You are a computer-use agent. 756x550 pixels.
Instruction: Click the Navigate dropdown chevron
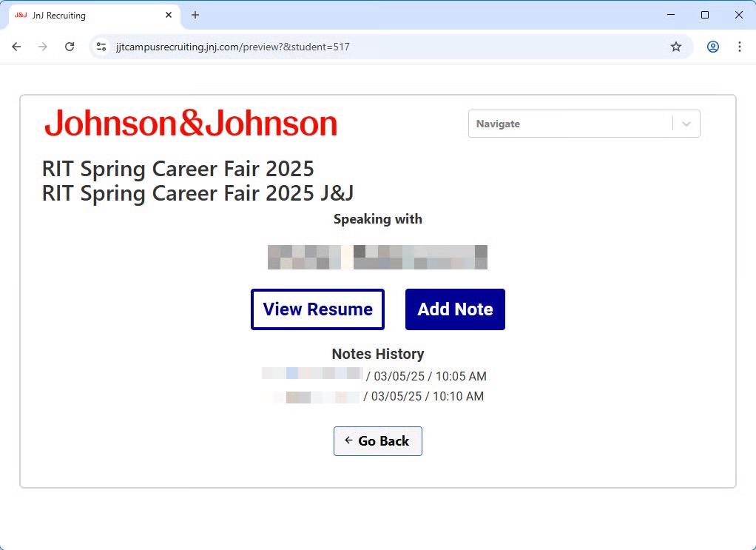point(686,124)
